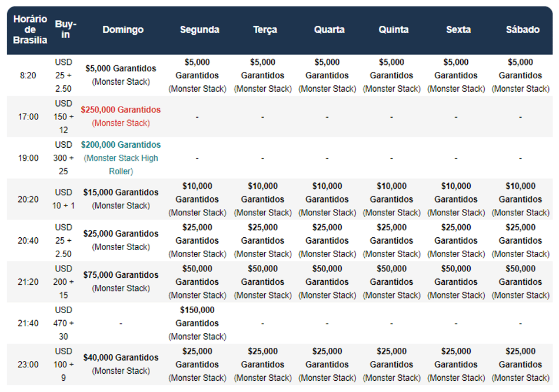Select the 23:00 time cell
The image size is (559, 392).
[28, 364]
